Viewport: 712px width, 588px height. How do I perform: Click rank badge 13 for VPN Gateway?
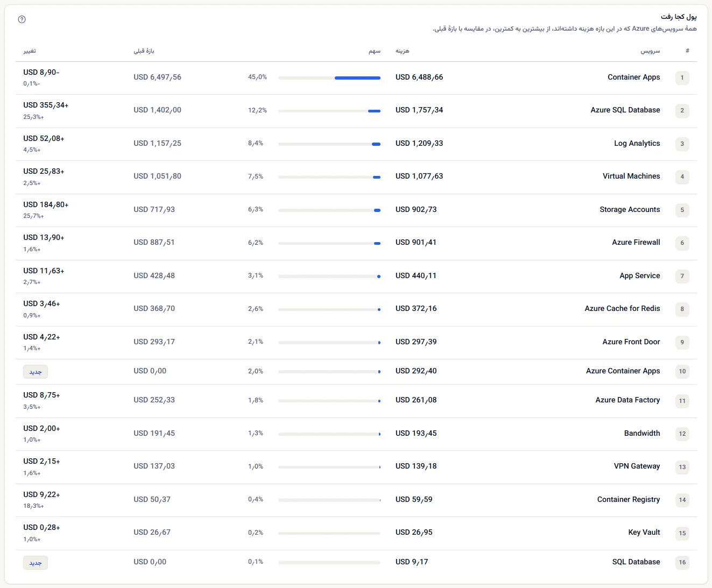point(682,467)
